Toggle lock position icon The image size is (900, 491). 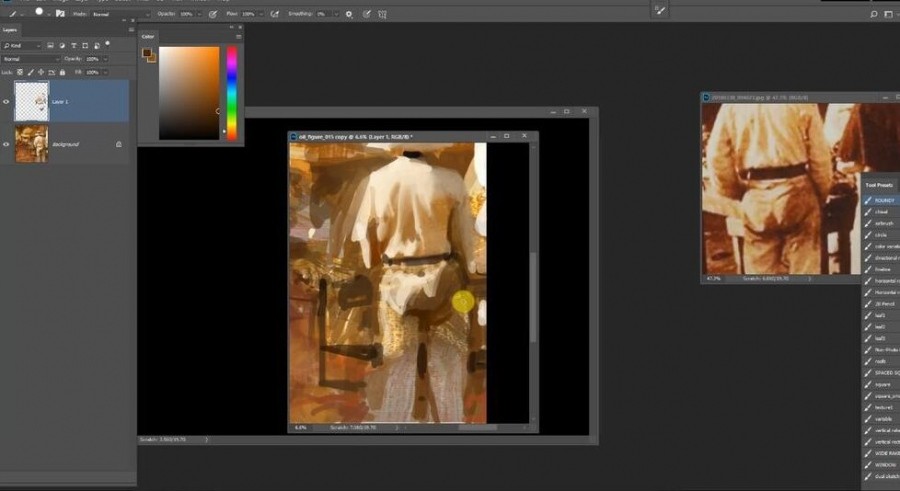pyautogui.click(x=41, y=72)
